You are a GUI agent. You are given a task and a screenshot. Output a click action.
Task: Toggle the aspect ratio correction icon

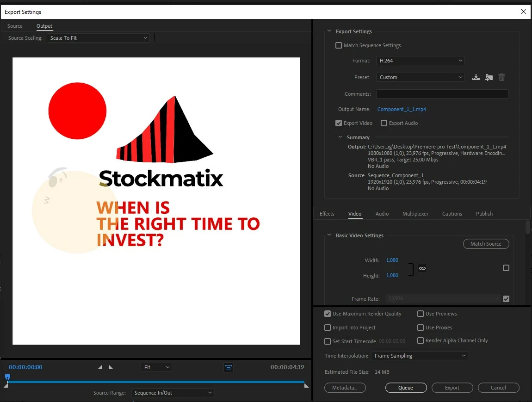pos(229,367)
